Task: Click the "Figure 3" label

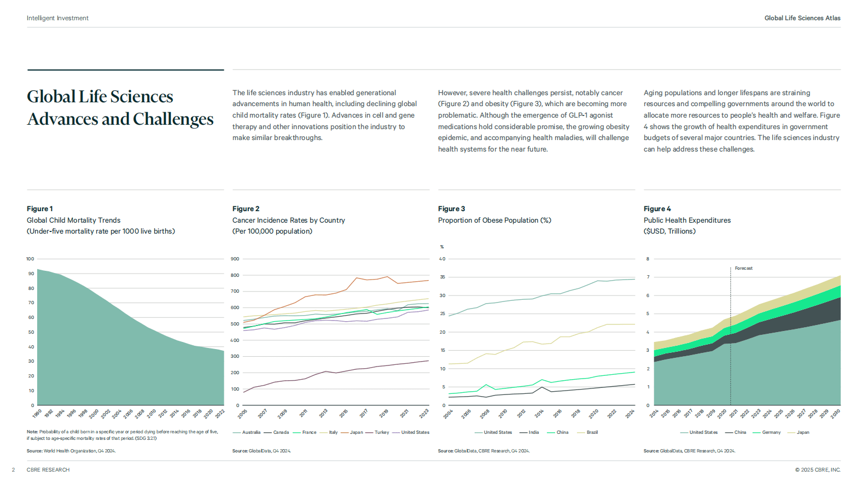Action: pos(452,209)
